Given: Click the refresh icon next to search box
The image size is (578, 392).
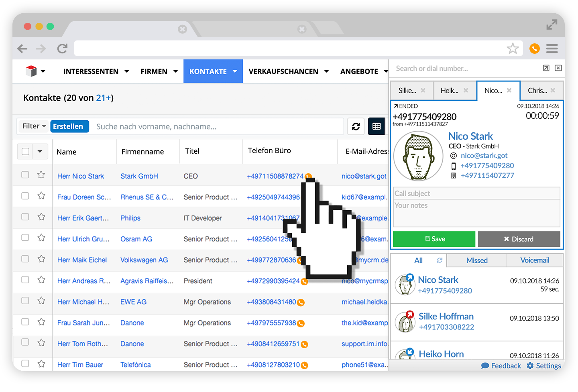Looking at the screenshot, I should tap(356, 127).
